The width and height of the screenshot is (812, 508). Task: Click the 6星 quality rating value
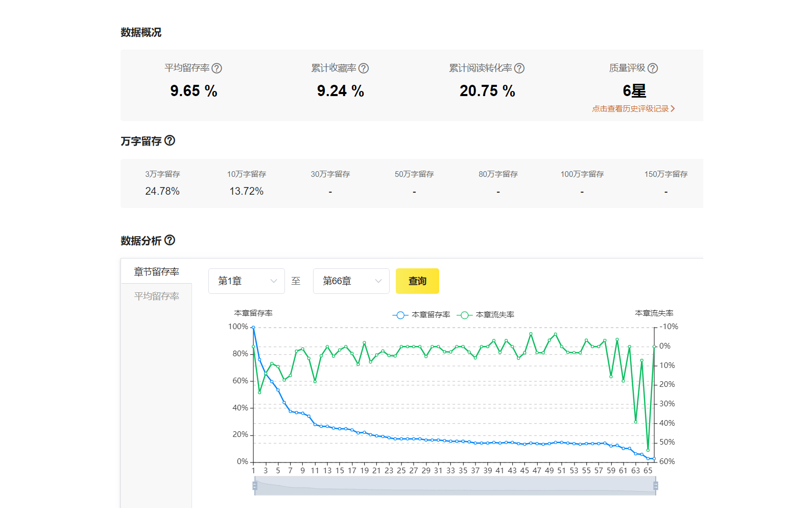(634, 91)
